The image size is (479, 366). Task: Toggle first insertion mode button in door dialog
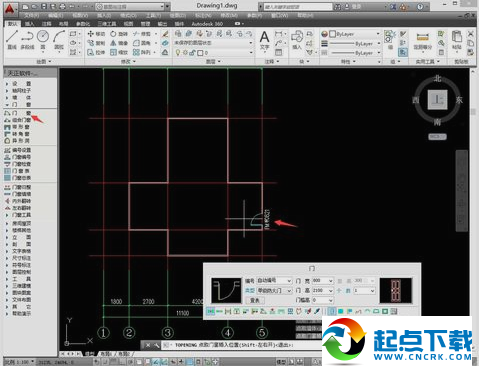point(211,311)
